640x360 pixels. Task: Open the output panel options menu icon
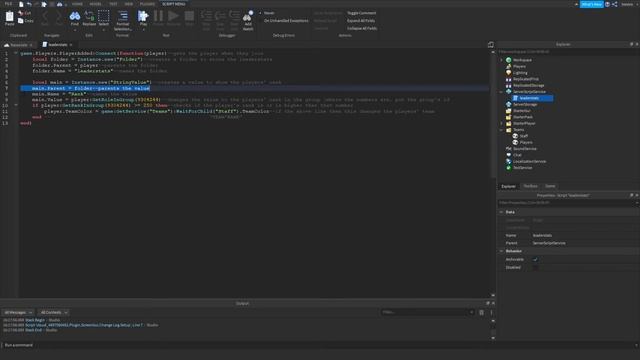(x=491, y=312)
